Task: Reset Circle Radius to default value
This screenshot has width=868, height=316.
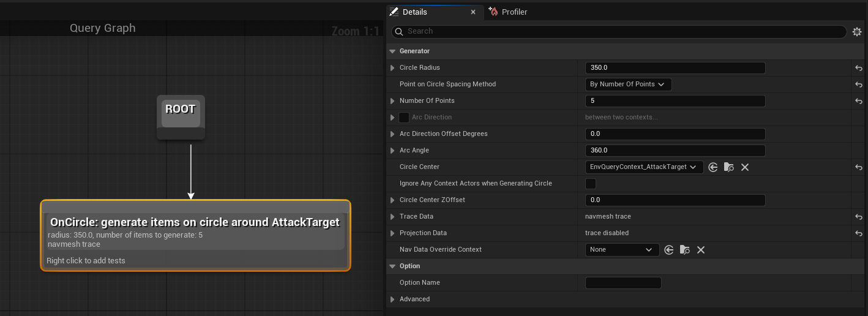Action: click(x=859, y=68)
